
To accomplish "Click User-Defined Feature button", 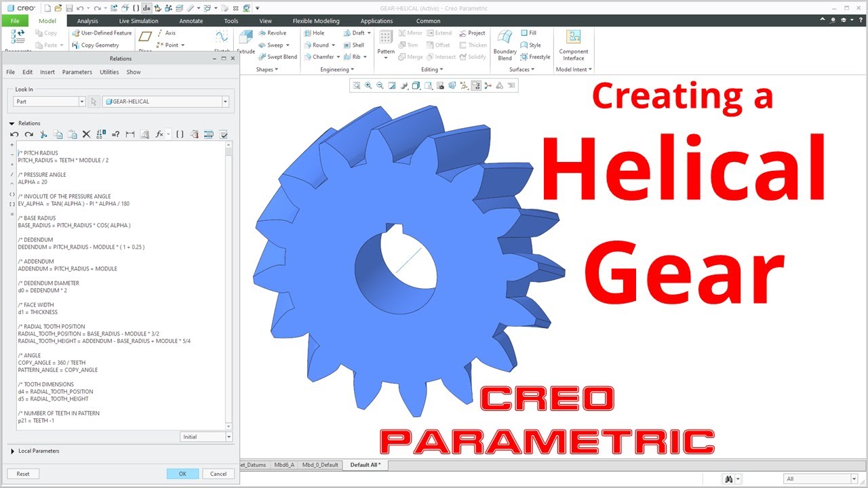I will [102, 33].
